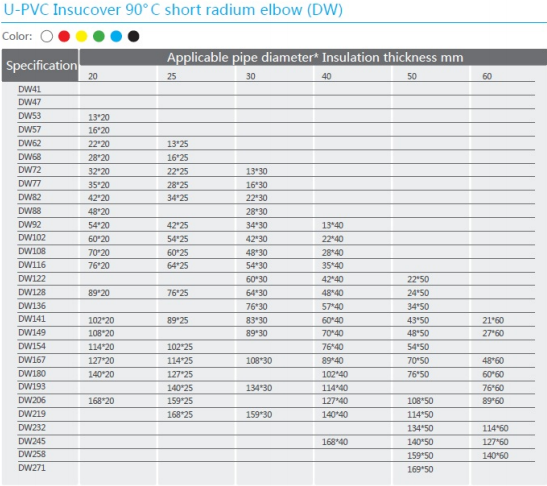The height and width of the screenshot is (486, 547).
Task: Click the '20' thickness column header
Action: (x=93, y=76)
